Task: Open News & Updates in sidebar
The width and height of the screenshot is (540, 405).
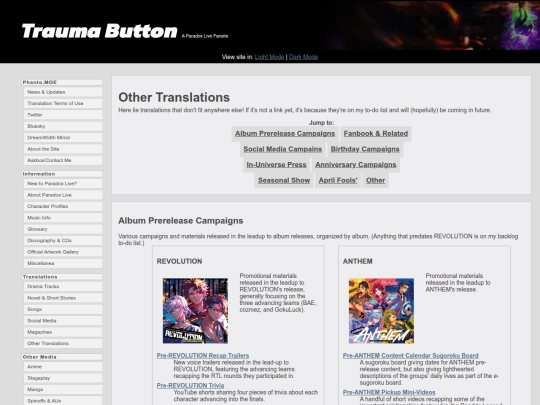Action: point(63,92)
